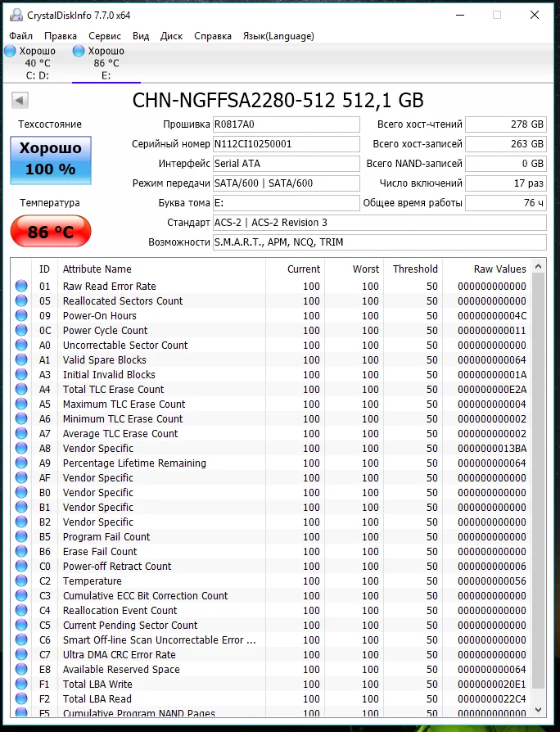Click status orb for Power Cycle Count
The width and height of the screenshot is (560, 732).
(21, 330)
